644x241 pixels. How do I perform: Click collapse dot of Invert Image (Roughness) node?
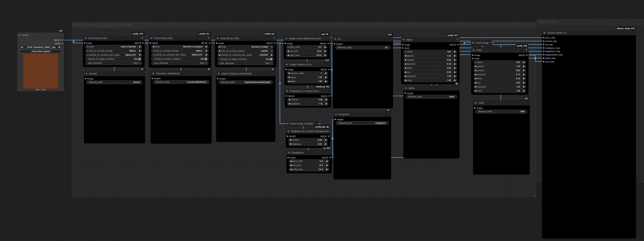pyautogui.click(x=288, y=124)
